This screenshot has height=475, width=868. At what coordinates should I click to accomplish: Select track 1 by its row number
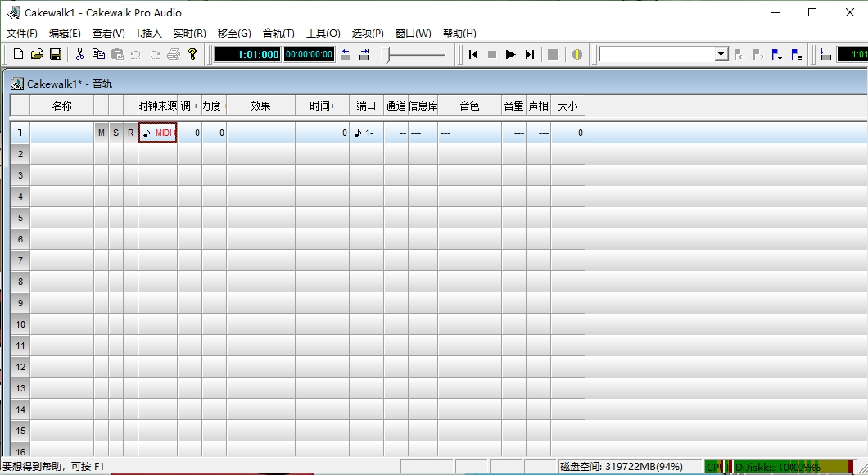[19, 132]
